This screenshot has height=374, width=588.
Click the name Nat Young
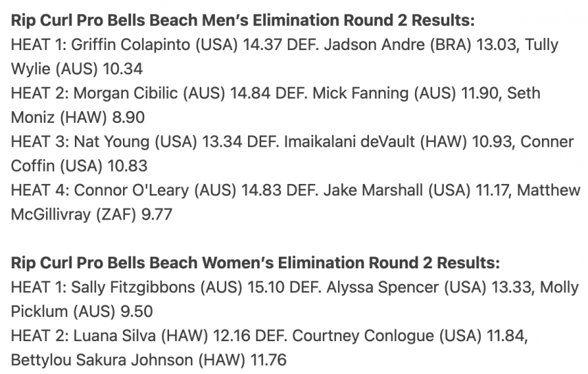pos(112,141)
